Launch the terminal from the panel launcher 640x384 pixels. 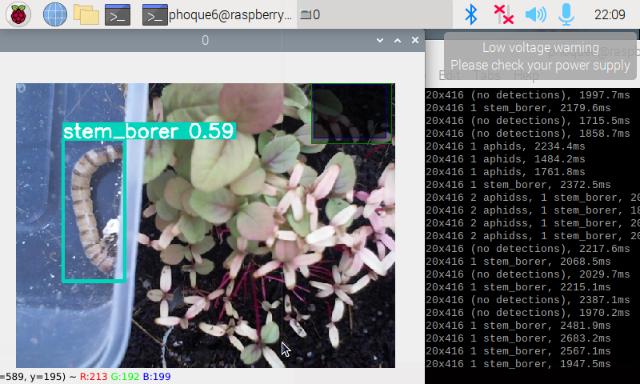point(118,15)
